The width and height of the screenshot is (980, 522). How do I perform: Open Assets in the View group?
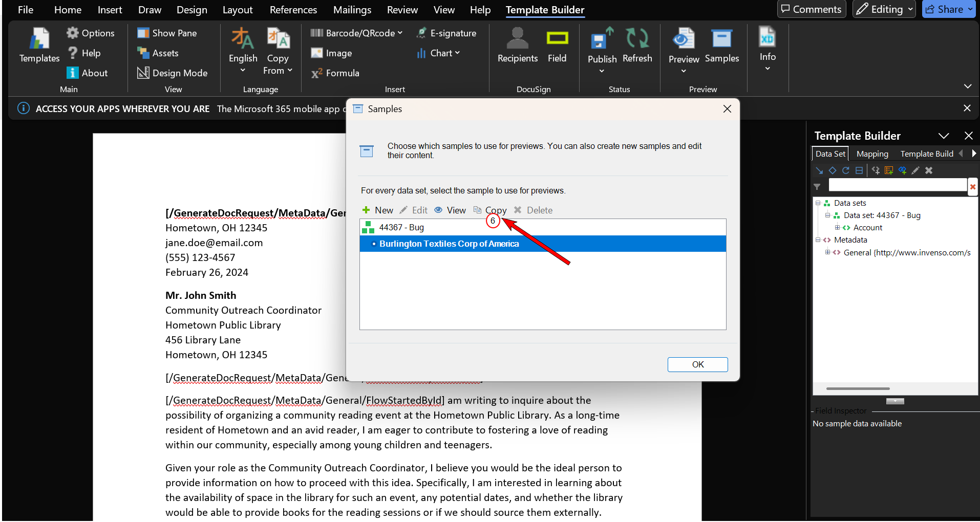pyautogui.click(x=158, y=53)
